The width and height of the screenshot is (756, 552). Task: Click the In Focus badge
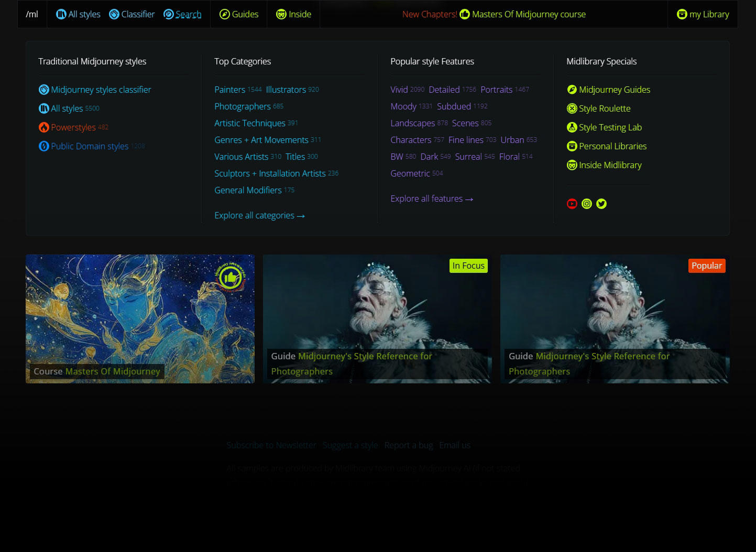click(468, 266)
